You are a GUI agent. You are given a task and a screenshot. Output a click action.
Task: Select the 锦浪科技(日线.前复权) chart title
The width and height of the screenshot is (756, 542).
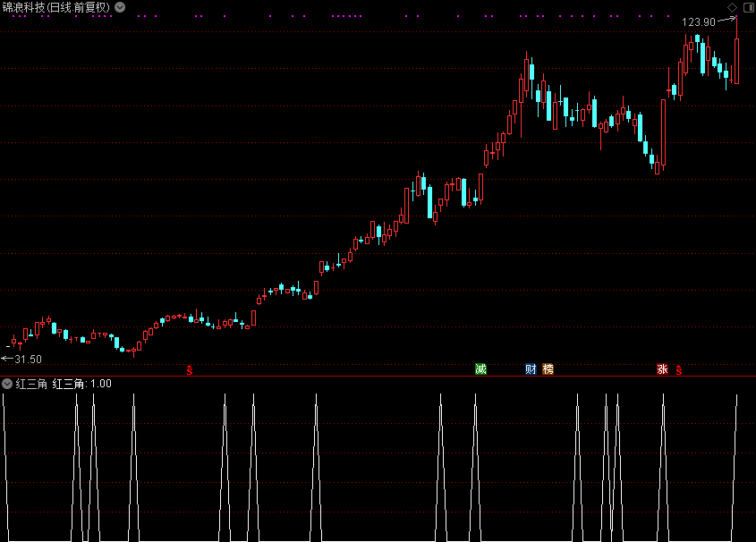[x=56, y=7]
